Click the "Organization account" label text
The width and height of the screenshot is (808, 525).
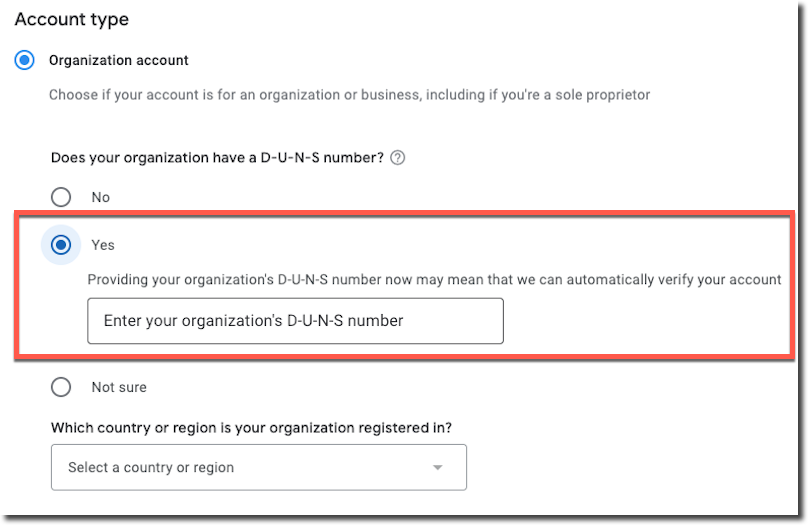pyautogui.click(x=119, y=60)
